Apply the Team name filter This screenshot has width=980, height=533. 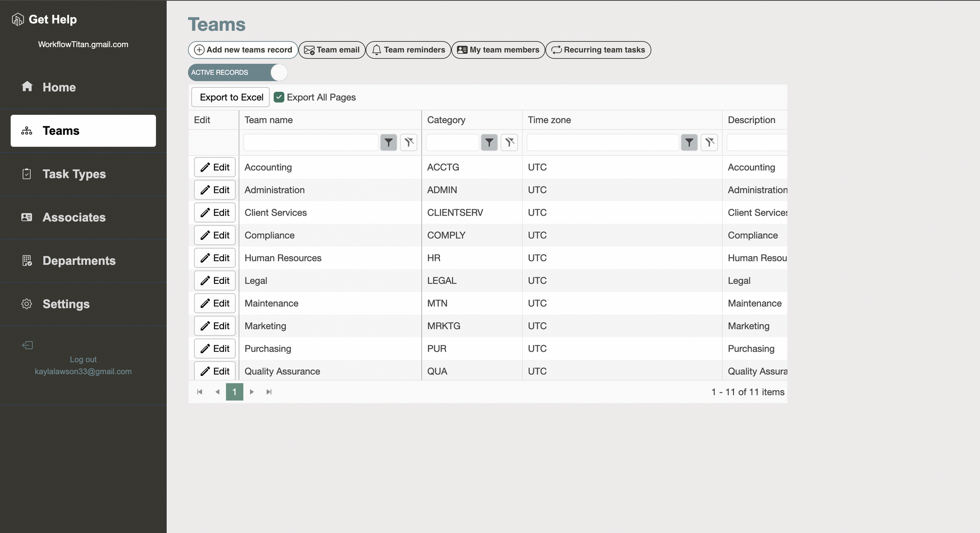[389, 142]
